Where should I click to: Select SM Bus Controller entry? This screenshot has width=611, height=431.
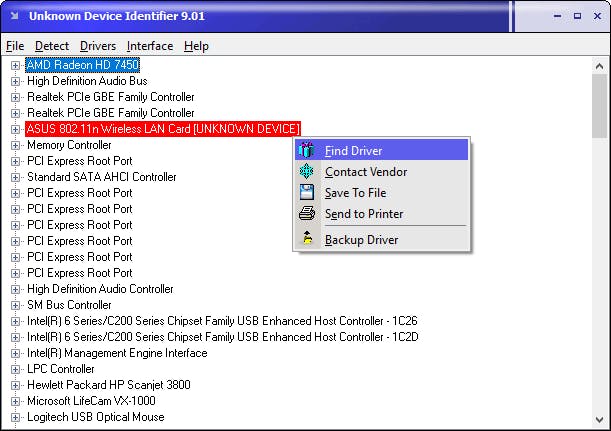tap(69, 305)
